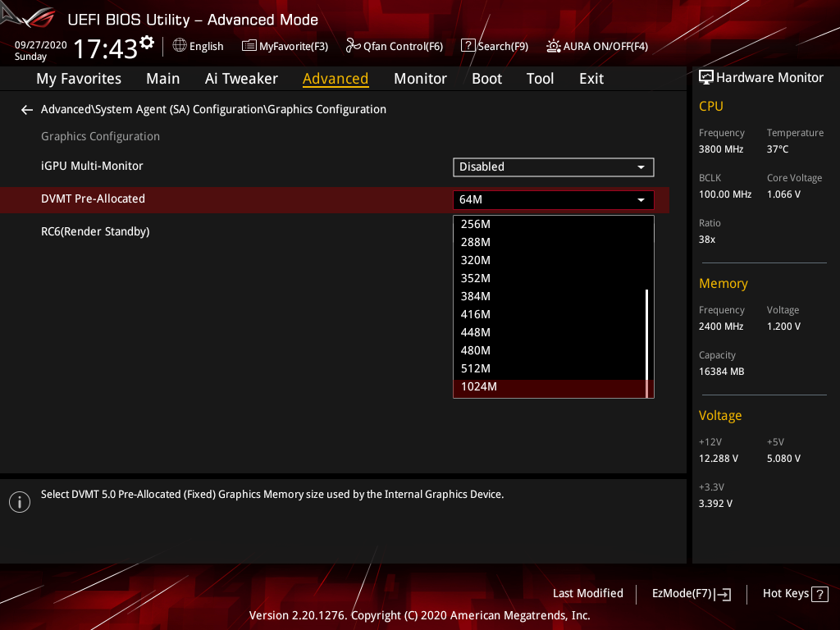
Task: Choose 448M in the dropdown list
Action: [550, 333]
